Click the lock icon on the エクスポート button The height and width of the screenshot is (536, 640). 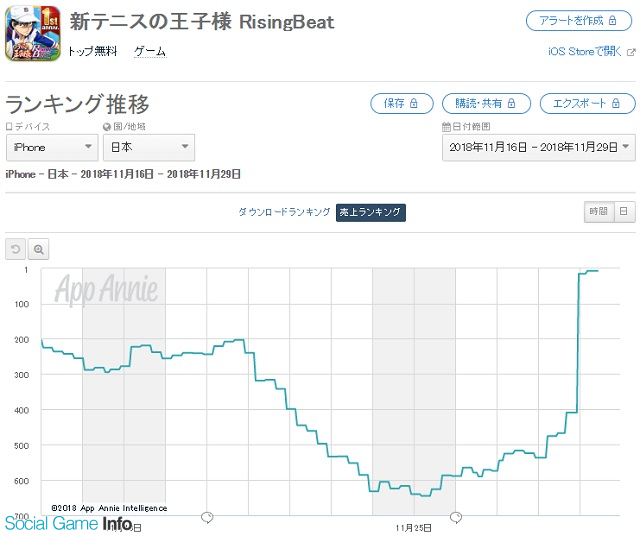(616, 103)
